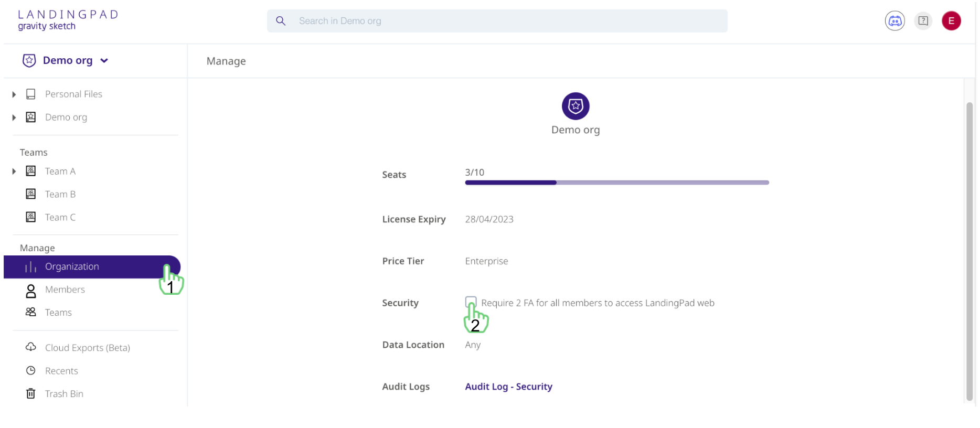This screenshot has width=980, height=428.
Task: Go to Teams management page
Action: (x=58, y=313)
